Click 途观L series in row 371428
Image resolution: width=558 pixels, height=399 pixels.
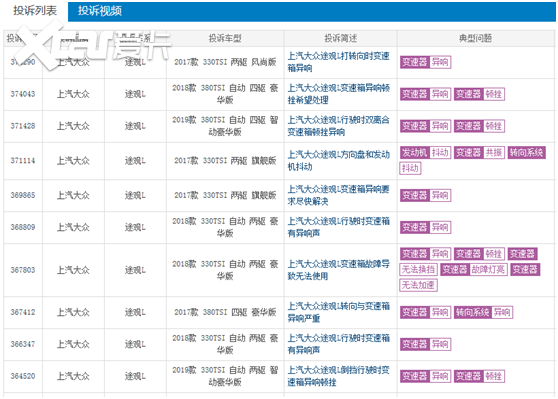tap(135, 126)
